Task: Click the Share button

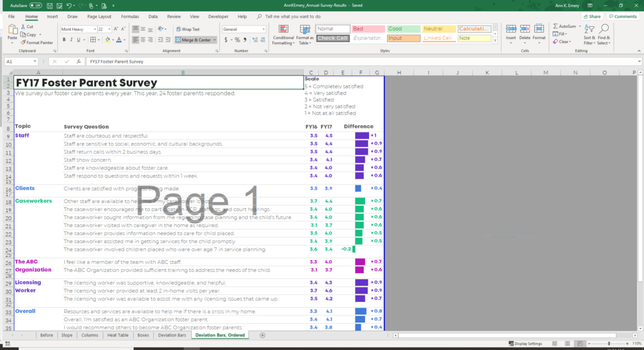Action: point(592,17)
